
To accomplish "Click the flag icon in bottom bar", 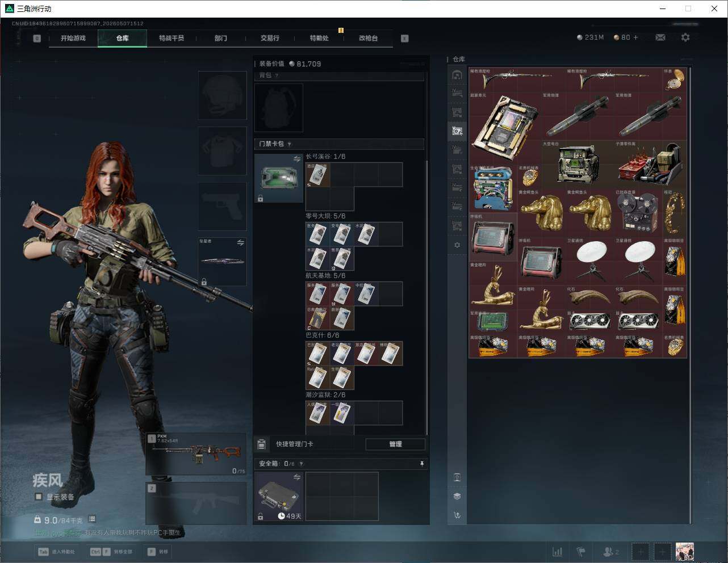I will pyautogui.click(x=581, y=552).
